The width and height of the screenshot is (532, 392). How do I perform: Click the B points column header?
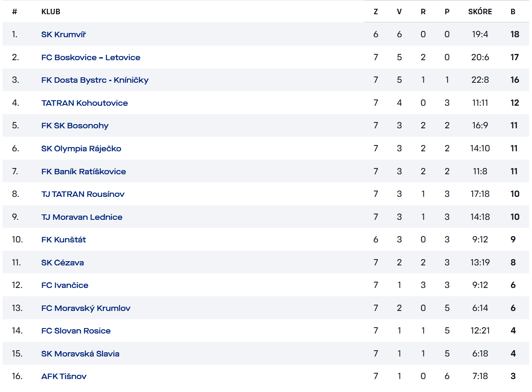(513, 12)
